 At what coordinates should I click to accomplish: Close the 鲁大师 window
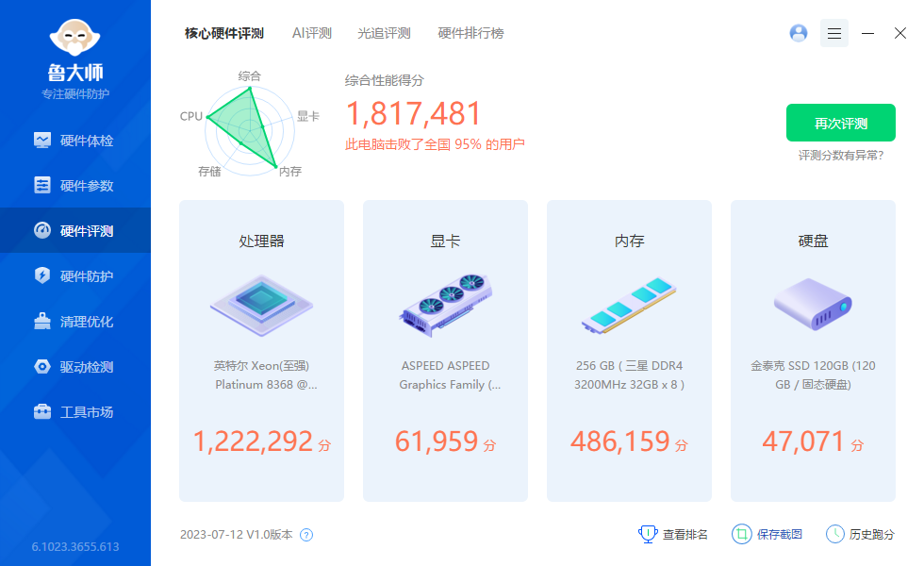899,33
